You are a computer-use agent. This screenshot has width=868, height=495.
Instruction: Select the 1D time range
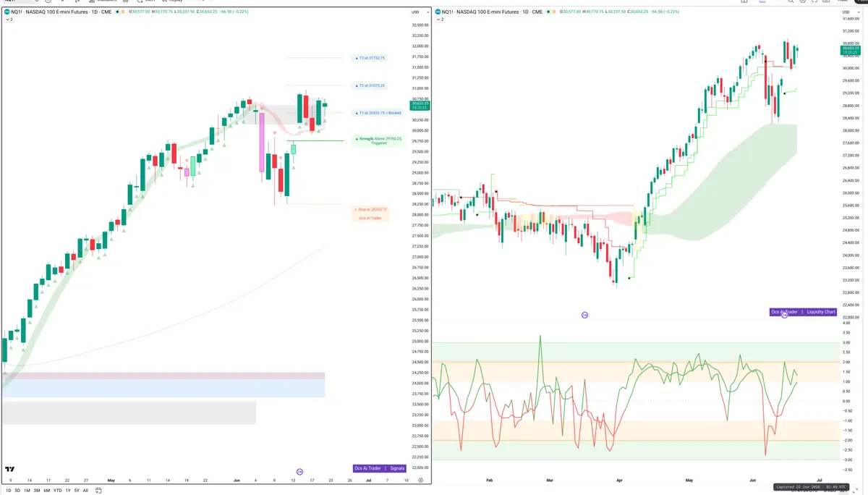(8, 491)
